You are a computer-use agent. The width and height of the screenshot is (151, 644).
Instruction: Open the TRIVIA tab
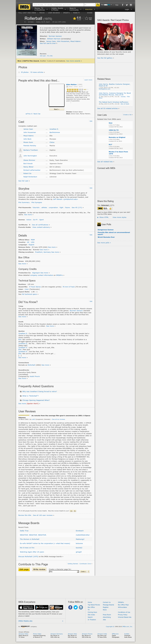coord(42,13)
